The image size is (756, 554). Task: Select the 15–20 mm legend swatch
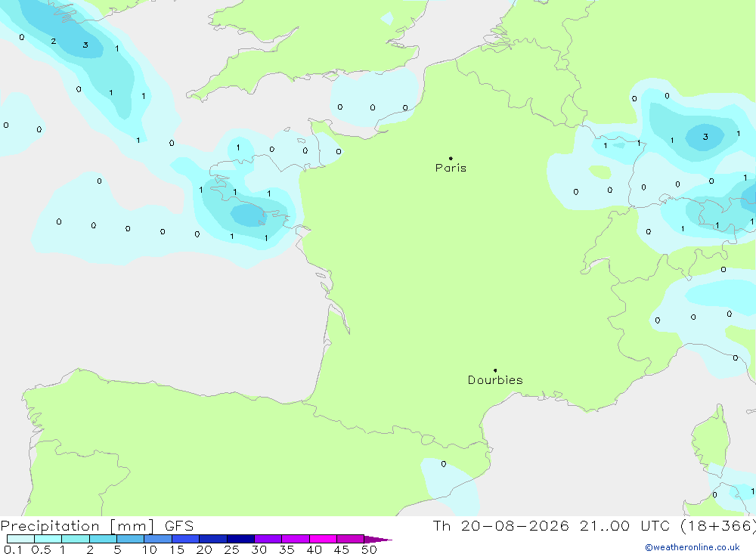[186, 539]
